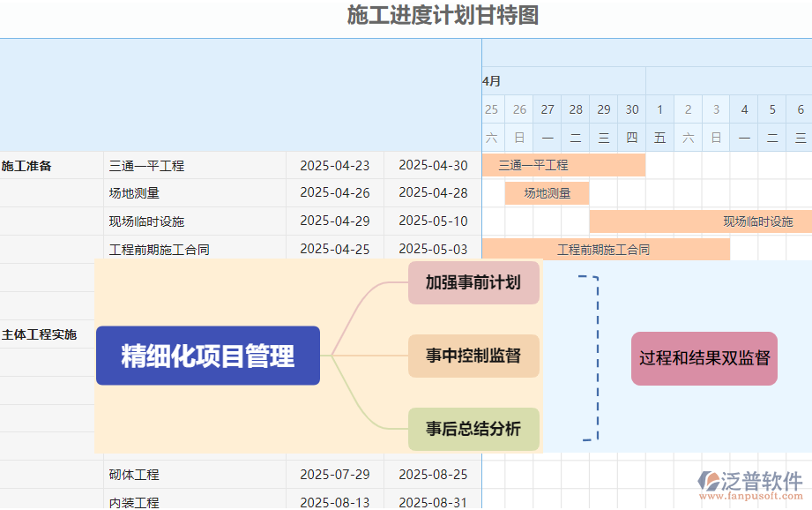Click end date 2025-05-10 cell
Image resolution: width=812 pixels, height=510 pixels.
433,221
